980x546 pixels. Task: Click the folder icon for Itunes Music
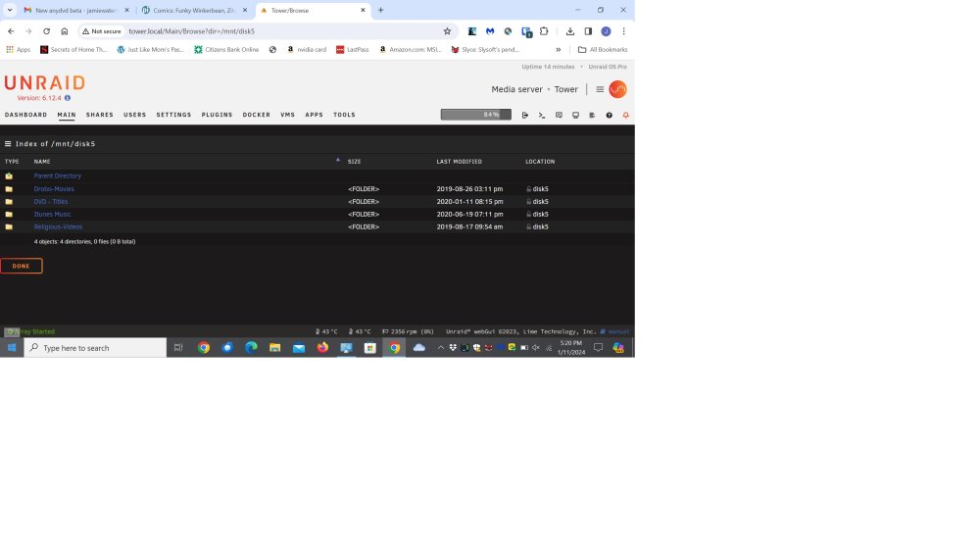tap(9, 214)
